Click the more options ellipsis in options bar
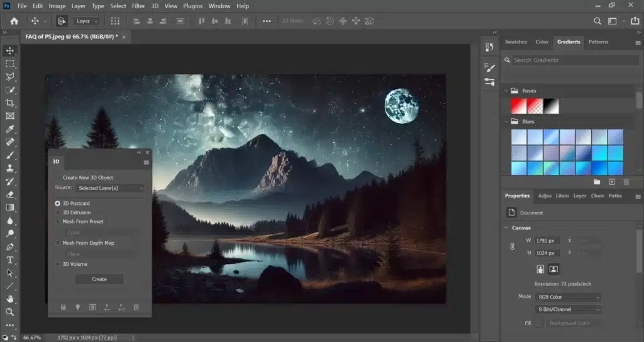Viewport: 644px width, 342px height. [267, 21]
